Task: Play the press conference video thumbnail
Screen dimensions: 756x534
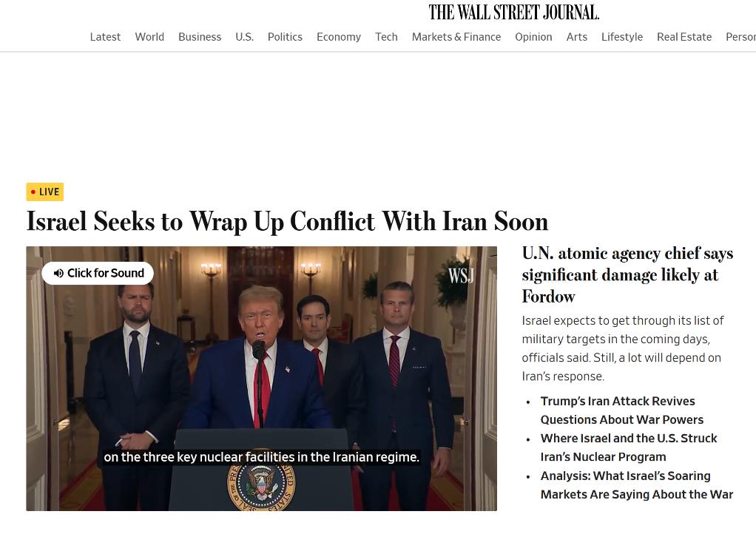Action: click(x=261, y=379)
